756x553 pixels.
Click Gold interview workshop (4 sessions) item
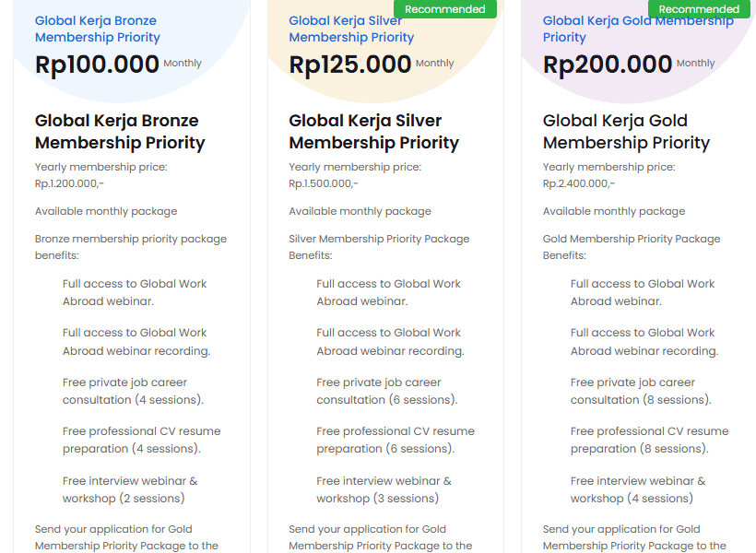click(637, 489)
